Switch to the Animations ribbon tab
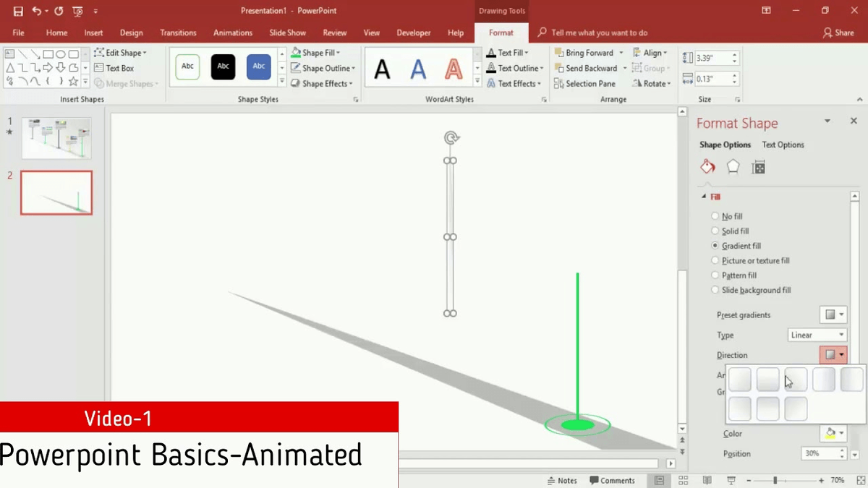Screen dimensions: 868x488 (232, 33)
